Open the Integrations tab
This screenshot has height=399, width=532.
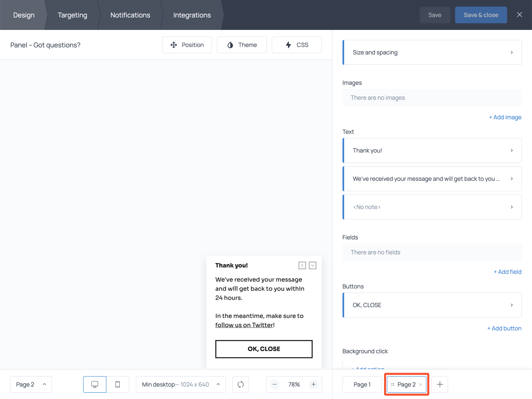(x=192, y=15)
